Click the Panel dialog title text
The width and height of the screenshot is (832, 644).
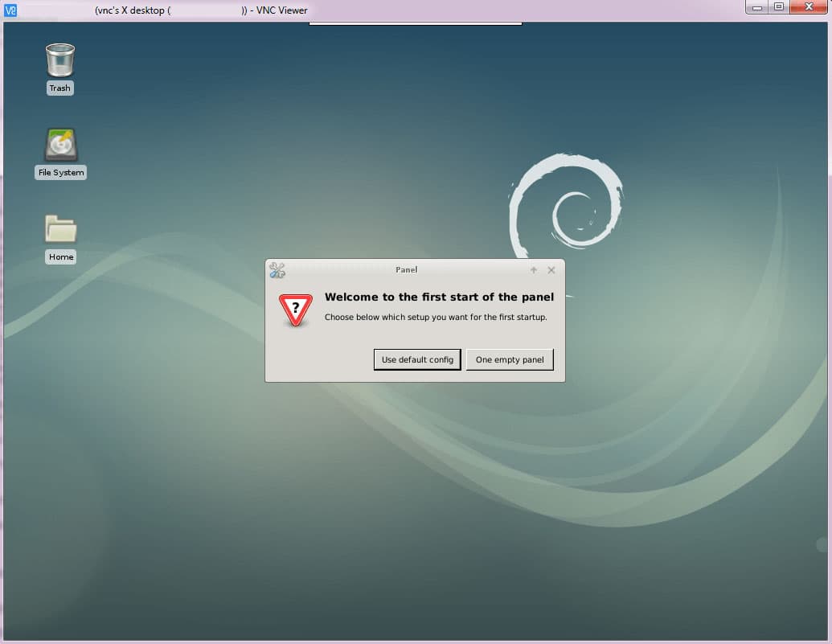click(407, 270)
